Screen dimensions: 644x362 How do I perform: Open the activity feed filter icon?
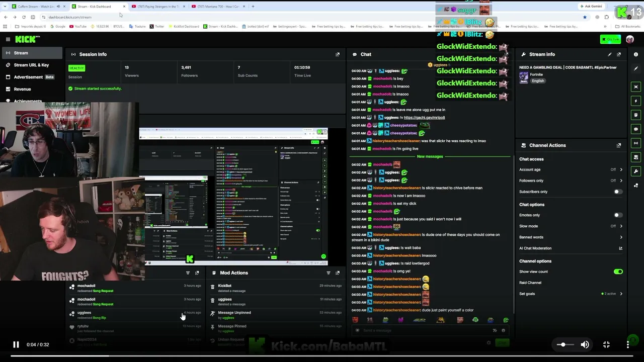tap(188, 273)
